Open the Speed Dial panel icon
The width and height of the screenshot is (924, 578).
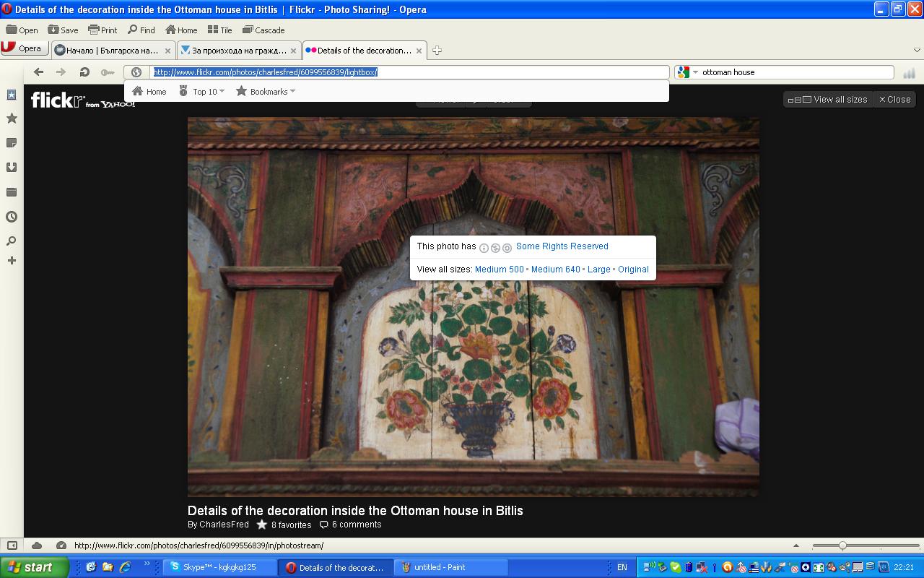[x=12, y=95]
